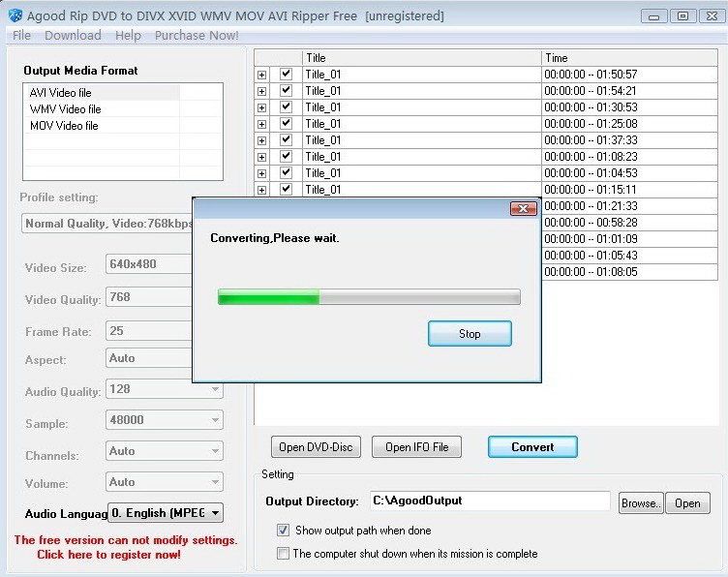
Task: Uncheck the title with time 01:25:08
Action: coord(286,123)
